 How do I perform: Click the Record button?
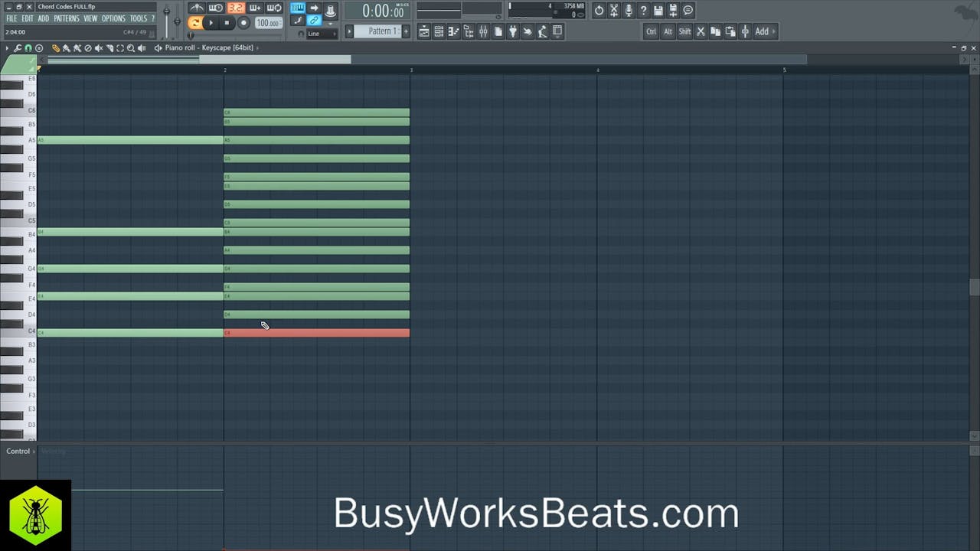click(x=243, y=23)
